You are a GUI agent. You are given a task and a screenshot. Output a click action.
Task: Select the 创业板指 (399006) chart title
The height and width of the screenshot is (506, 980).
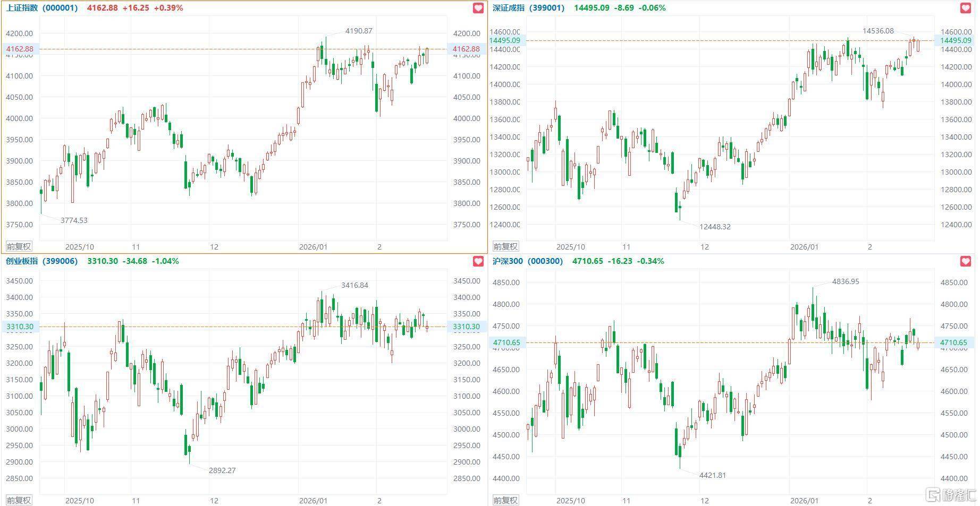(x=41, y=261)
